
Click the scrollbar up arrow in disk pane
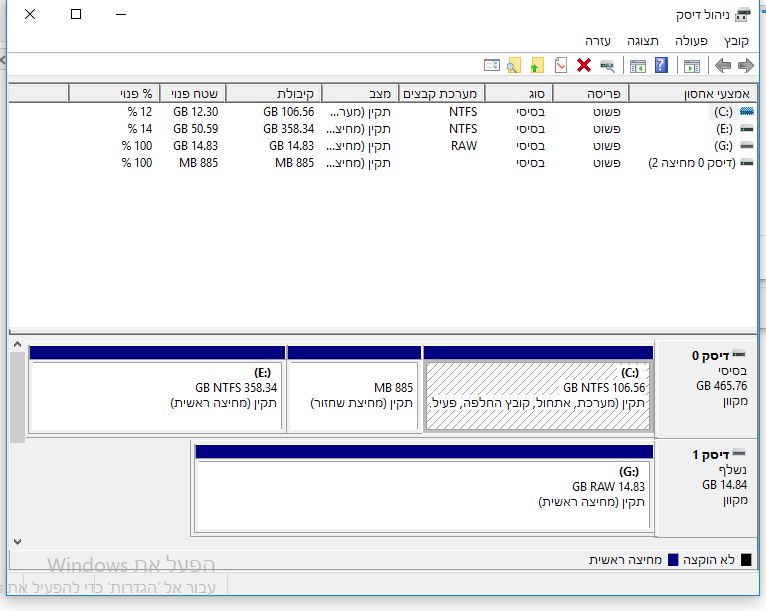pyautogui.click(x=17, y=345)
